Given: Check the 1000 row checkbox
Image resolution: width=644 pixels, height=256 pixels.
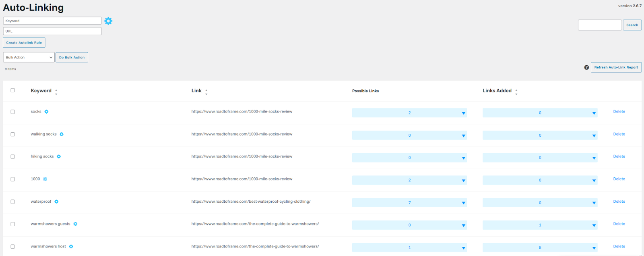Looking at the screenshot, I should coord(12,179).
